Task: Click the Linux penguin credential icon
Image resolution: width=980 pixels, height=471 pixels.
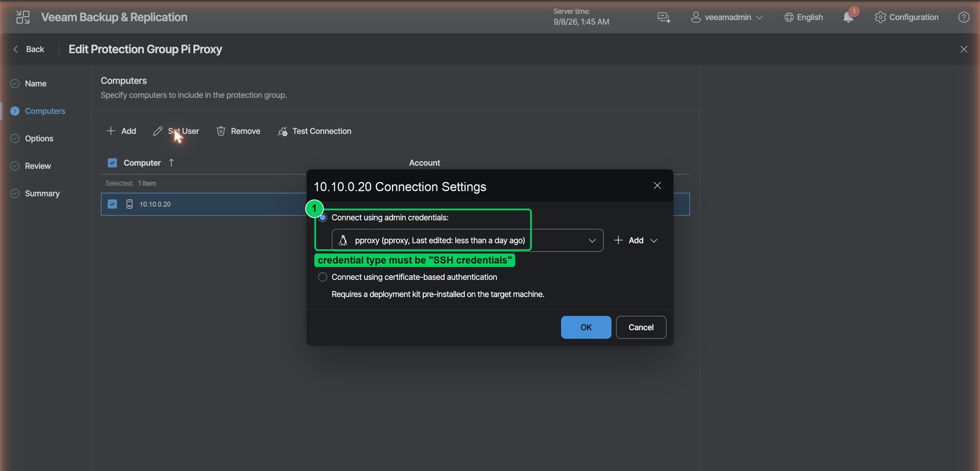Action: pos(343,240)
